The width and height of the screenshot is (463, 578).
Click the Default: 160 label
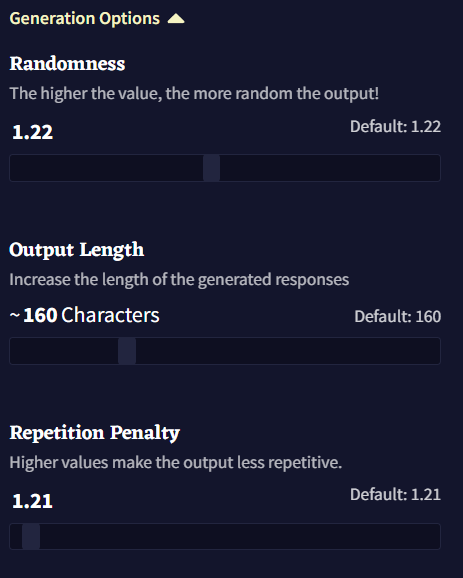[398, 317]
